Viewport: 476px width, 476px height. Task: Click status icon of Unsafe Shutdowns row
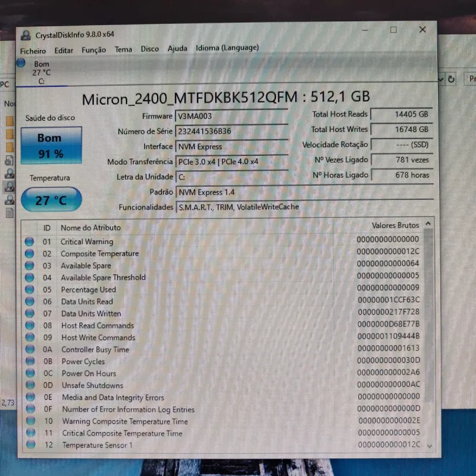click(x=30, y=385)
